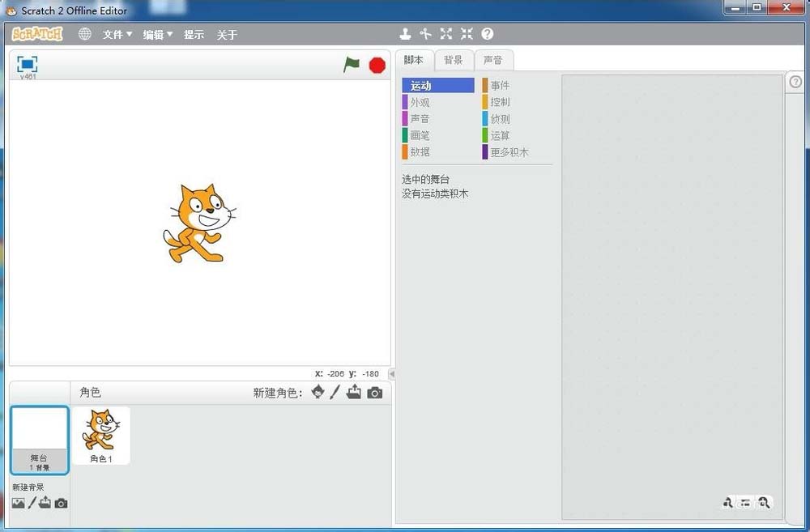
Task: Switch to the 背景 tab
Action: pyautogui.click(x=453, y=60)
